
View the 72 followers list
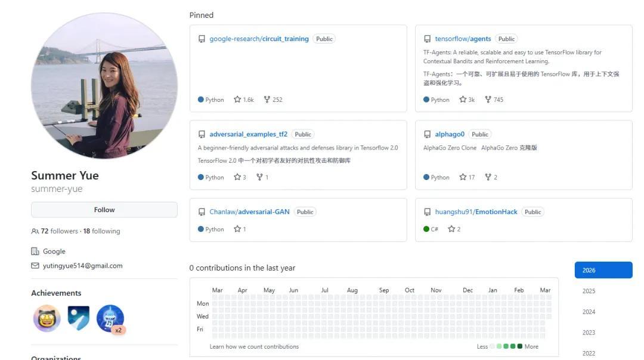coord(59,231)
